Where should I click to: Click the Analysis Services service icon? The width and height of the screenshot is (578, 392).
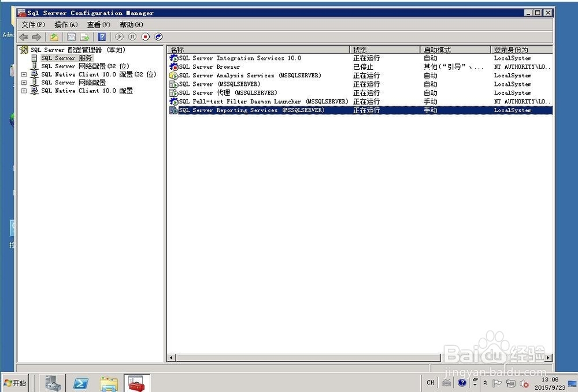tap(173, 76)
